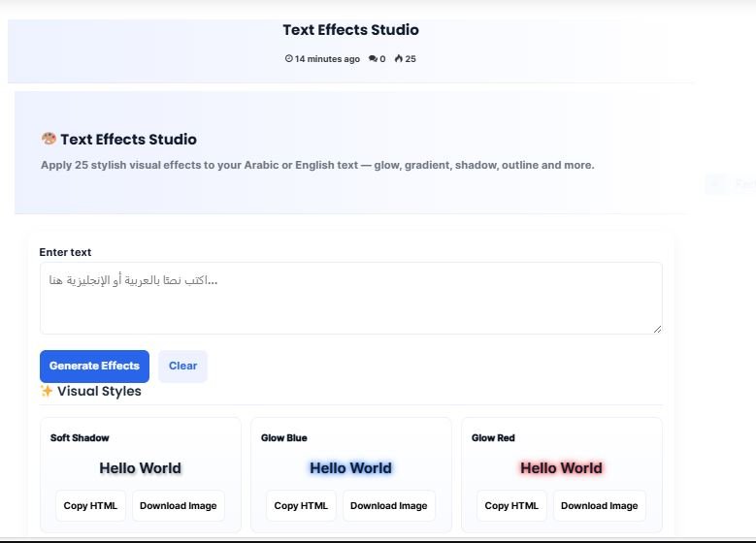Focus the Enter text input box
The image size is (756, 543).
[x=350, y=298]
